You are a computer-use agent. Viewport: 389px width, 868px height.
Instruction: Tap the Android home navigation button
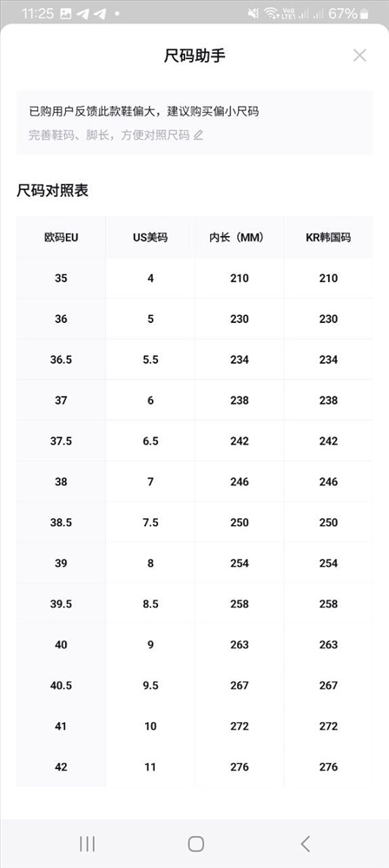point(195,844)
